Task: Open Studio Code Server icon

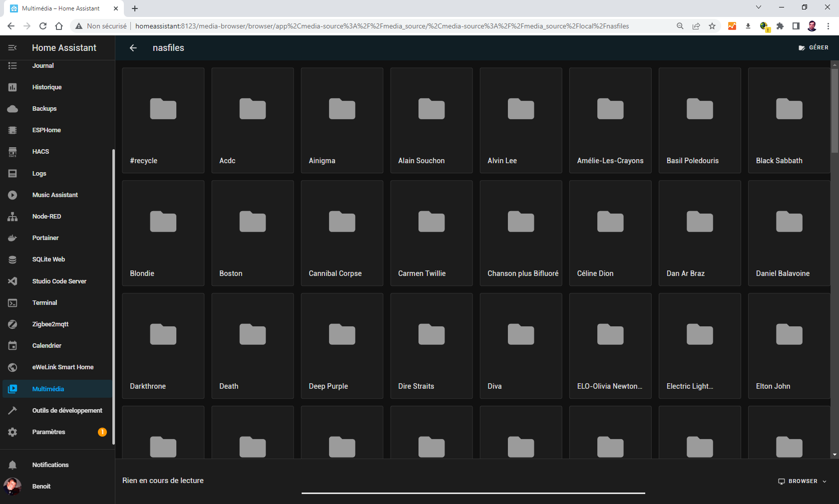Action: [12, 281]
